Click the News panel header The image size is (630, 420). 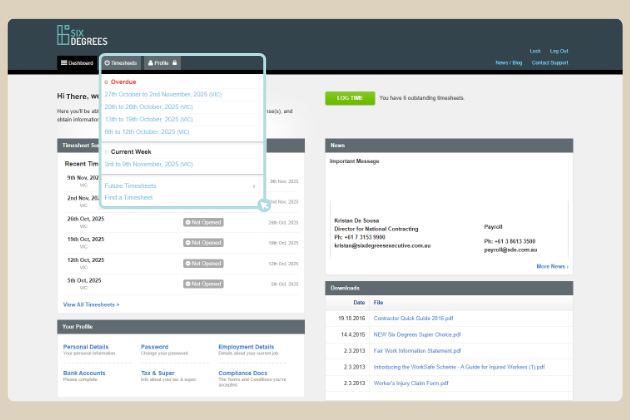(x=449, y=145)
